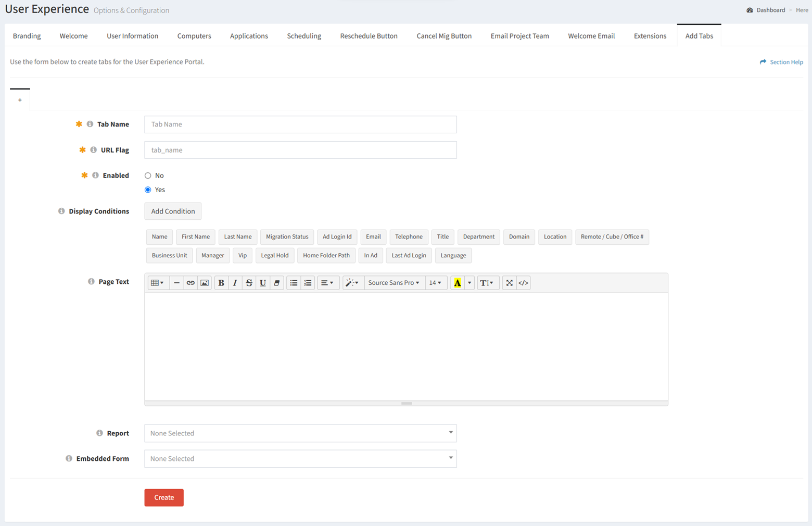Open the User Information tab
The height and width of the screenshot is (526, 812).
click(133, 36)
